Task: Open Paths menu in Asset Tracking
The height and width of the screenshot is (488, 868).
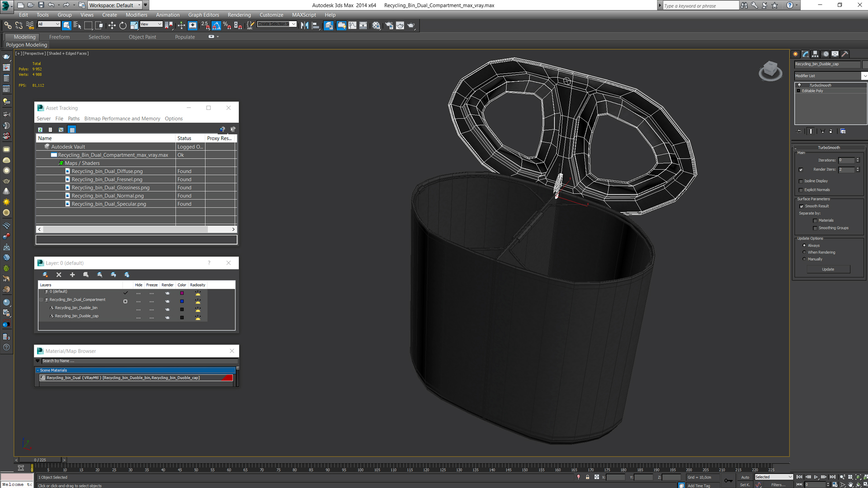Action: coord(74,119)
